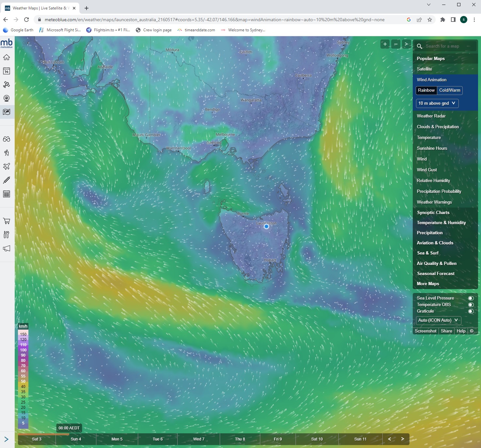Select the weather maps icon

pyautogui.click(x=7, y=112)
